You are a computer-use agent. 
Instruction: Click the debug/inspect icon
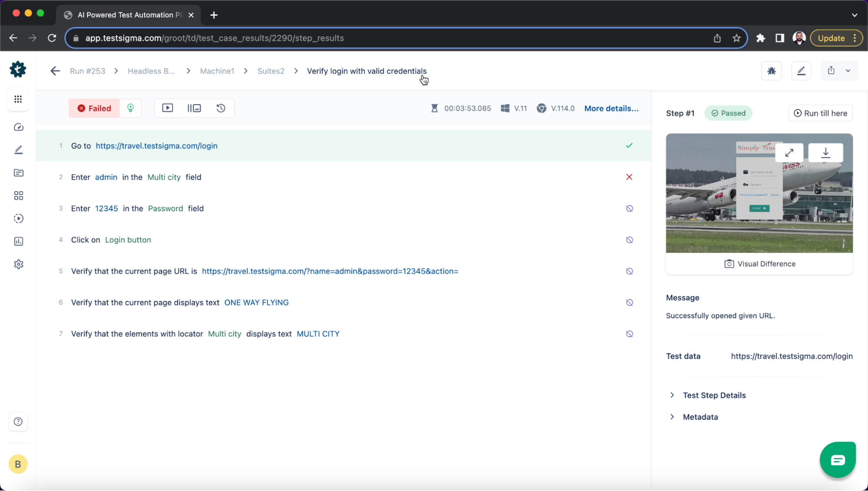point(772,71)
